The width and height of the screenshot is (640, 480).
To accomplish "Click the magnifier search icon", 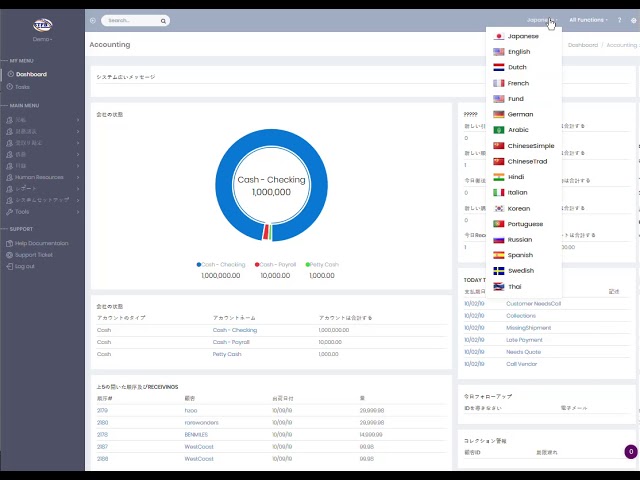I will (163, 21).
